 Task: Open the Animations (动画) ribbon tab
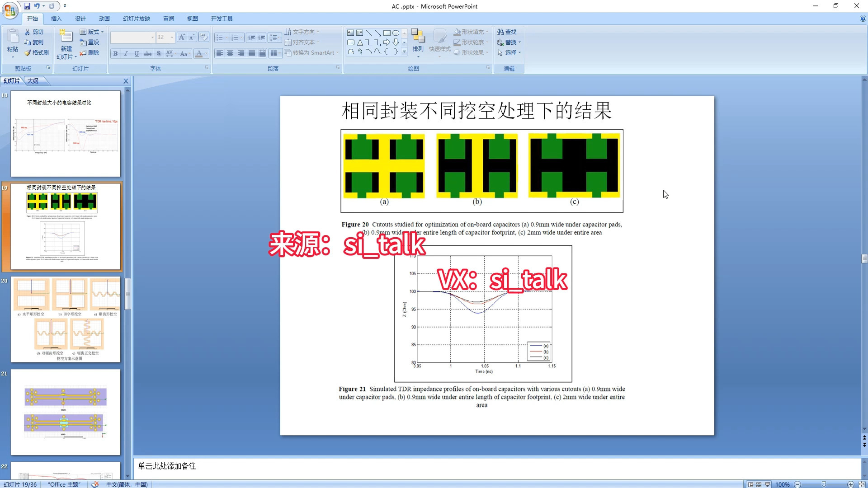[x=104, y=19]
